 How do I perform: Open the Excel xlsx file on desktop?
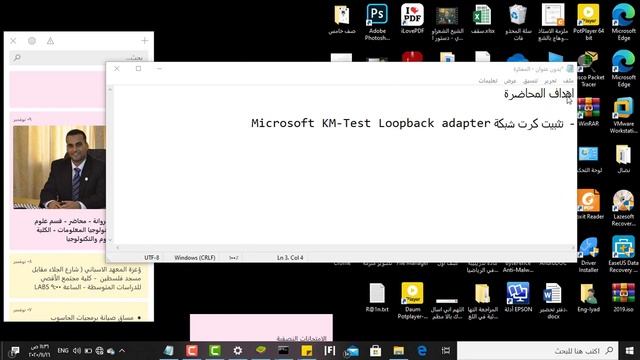pyautogui.click(x=482, y=18)
